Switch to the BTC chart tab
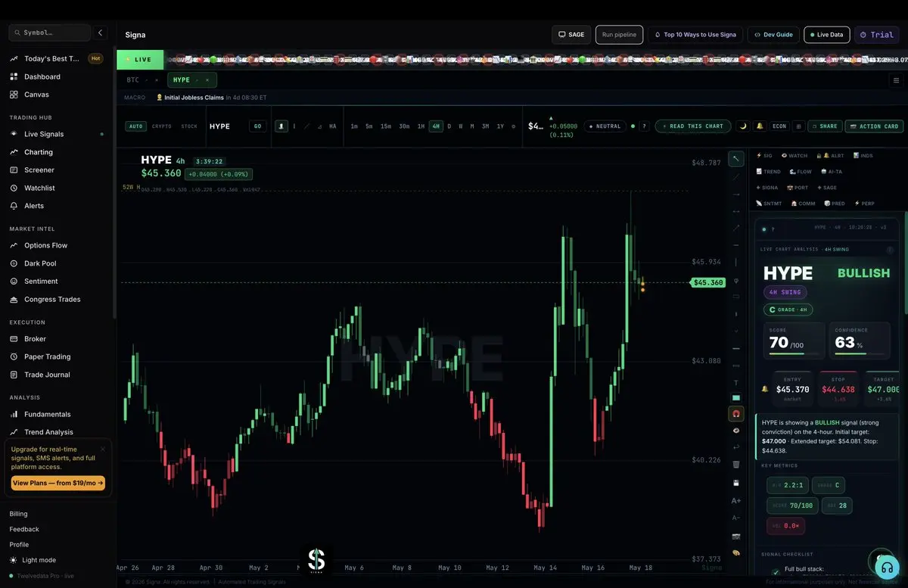 (x=133, y=80)
